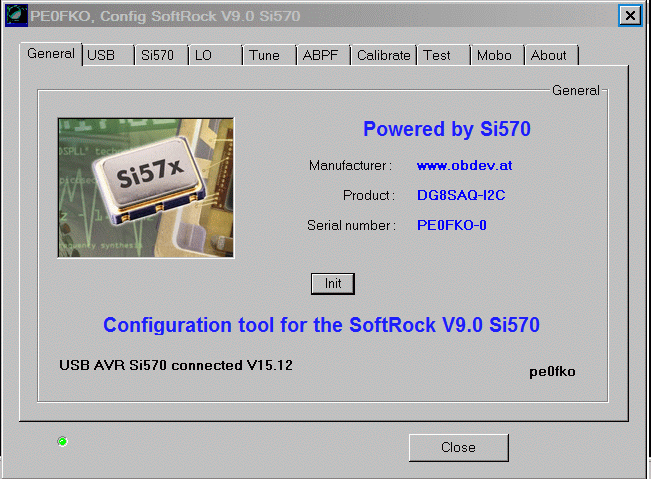This screenshot has height=479, width=651.
Task: Go to the Tune tab
Action: 265,56
